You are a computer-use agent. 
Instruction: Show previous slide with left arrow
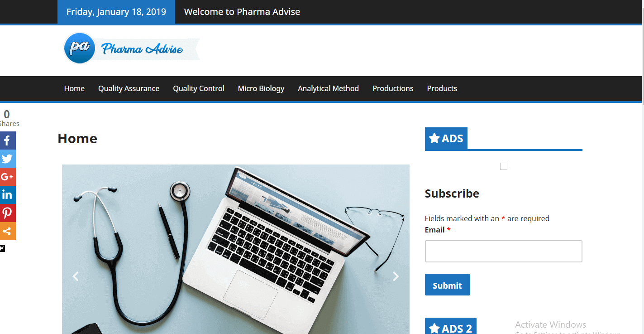tap(76, 276)
